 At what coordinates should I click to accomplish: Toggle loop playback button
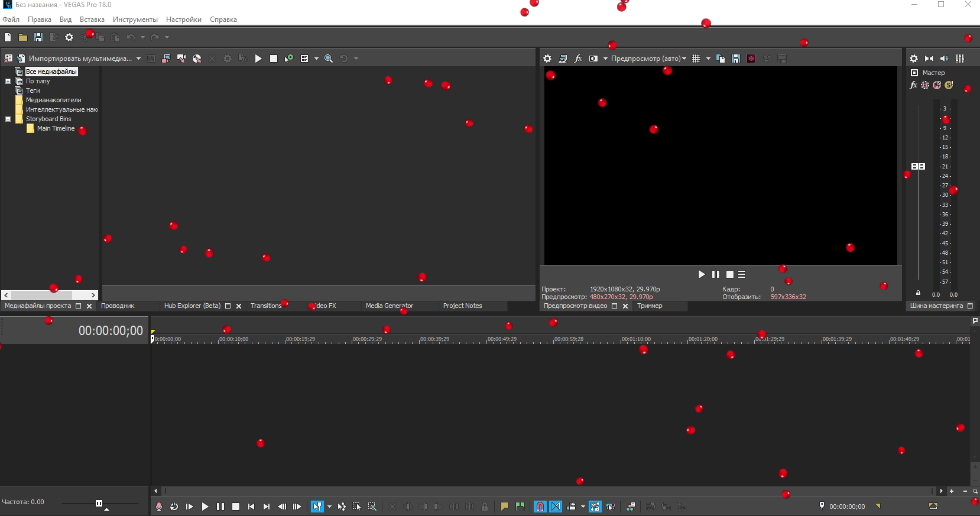pos(174,507)
